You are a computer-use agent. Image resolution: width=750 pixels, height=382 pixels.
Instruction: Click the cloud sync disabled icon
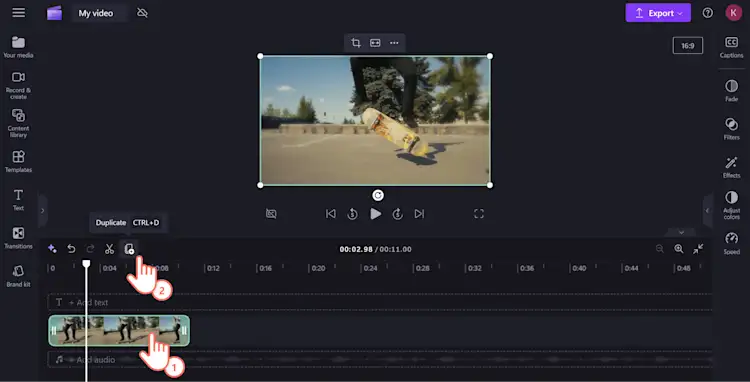click(x=142, y=13)
